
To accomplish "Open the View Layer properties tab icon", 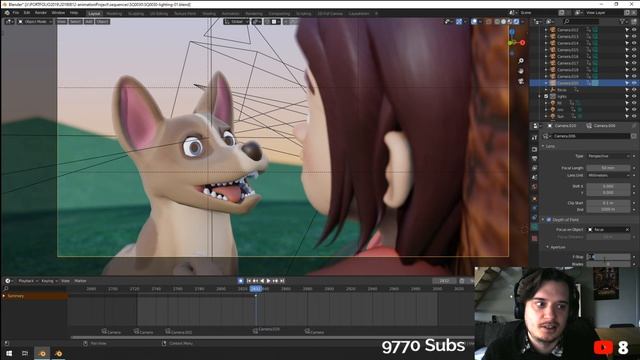I will point(535,168).
